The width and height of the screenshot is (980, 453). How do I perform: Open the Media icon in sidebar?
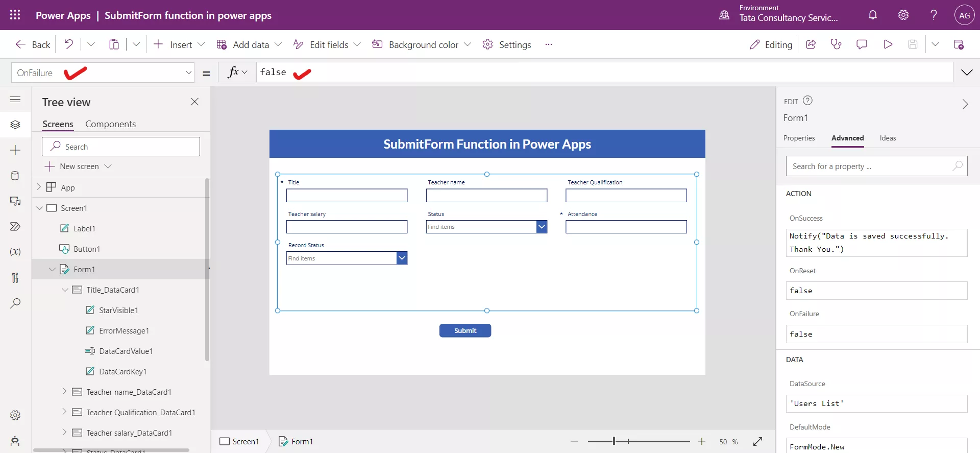(15, 201)
